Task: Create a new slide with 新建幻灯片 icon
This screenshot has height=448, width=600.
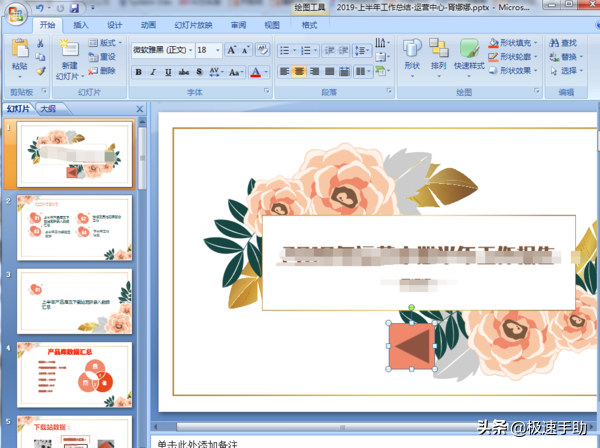Action: [69, 48]
